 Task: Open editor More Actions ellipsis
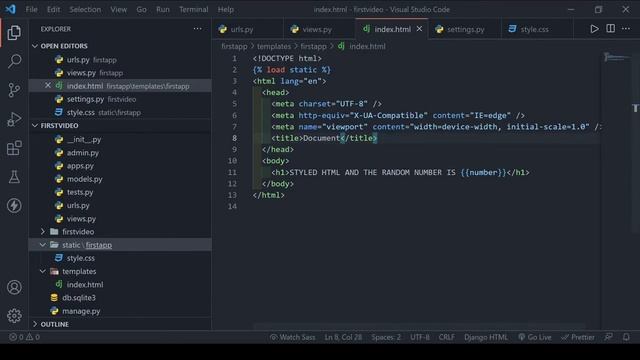click(626, 29)
